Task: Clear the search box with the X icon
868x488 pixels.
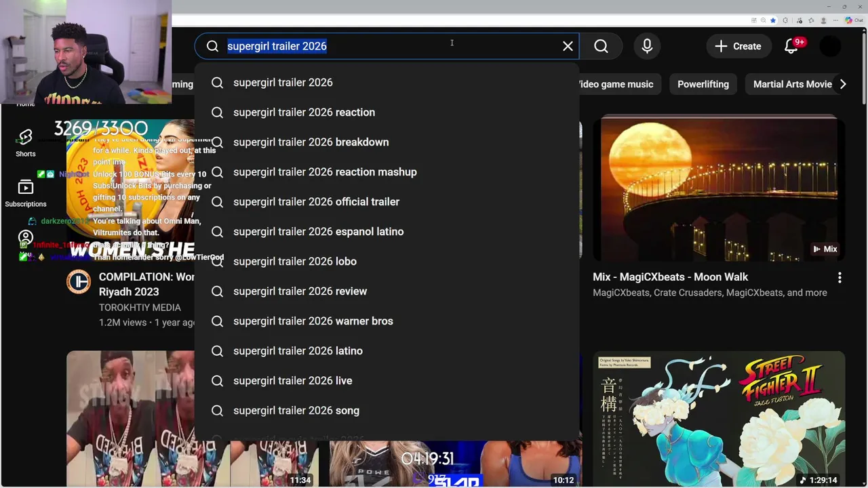Action: click(x=568, y=46)
